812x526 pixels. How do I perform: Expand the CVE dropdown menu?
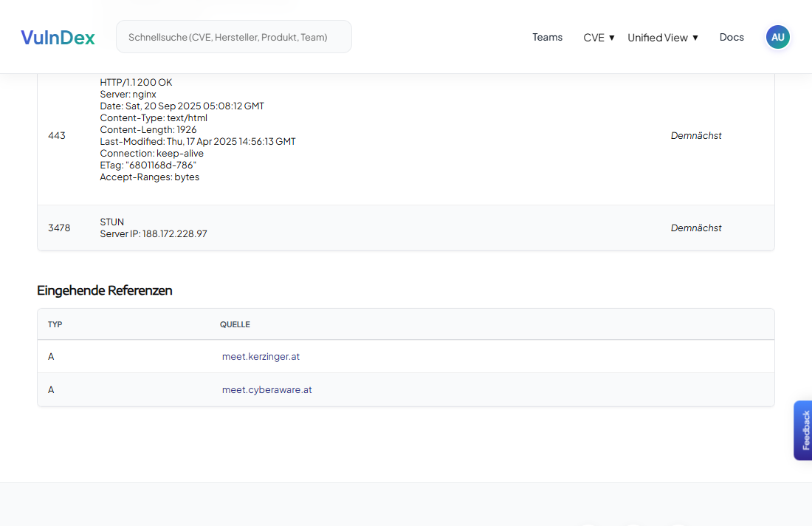pos(599,38)
